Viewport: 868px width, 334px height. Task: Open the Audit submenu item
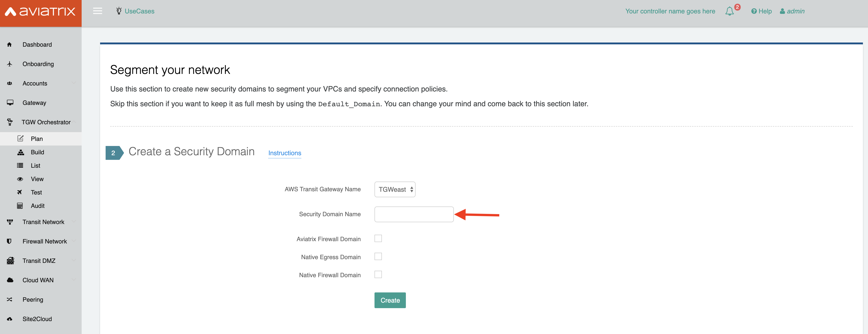(37, 206)
